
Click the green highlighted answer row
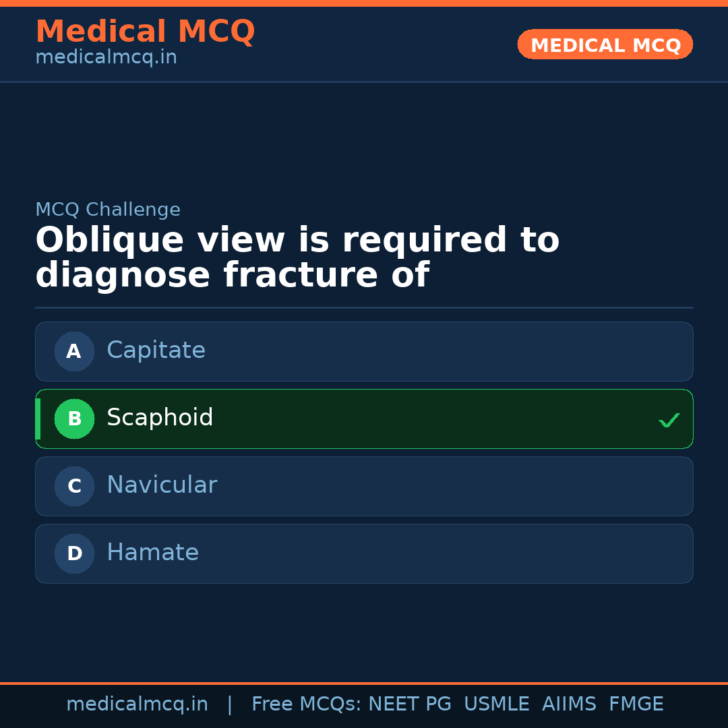(x=364, y=419)
